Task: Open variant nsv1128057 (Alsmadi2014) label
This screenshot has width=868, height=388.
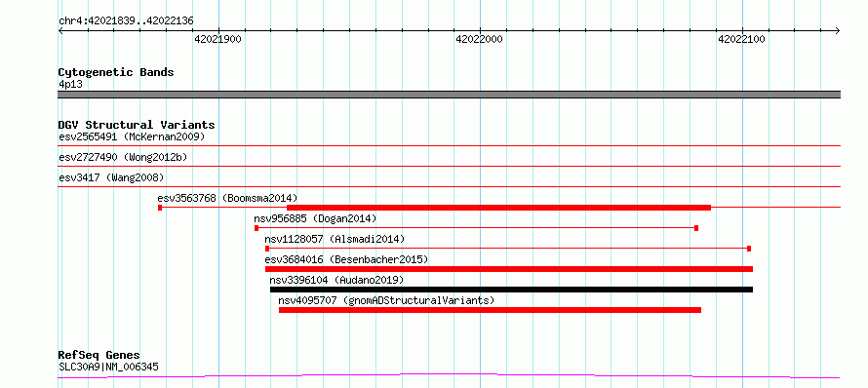Action: pos(335,239)
